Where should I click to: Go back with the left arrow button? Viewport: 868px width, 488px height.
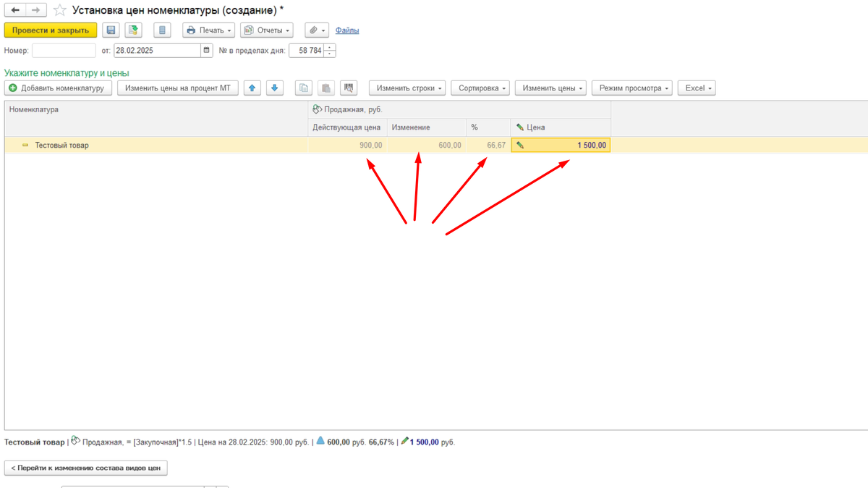point(15,10)
